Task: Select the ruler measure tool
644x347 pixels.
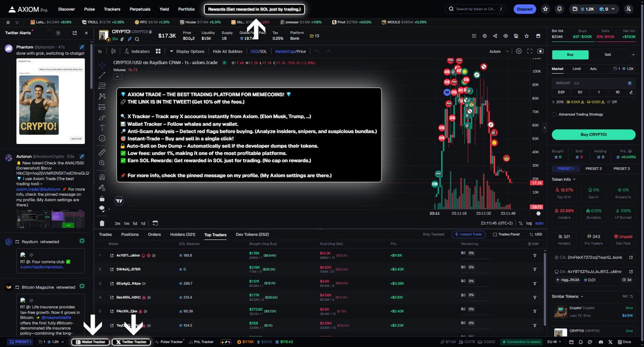Action: pos(102,153)
